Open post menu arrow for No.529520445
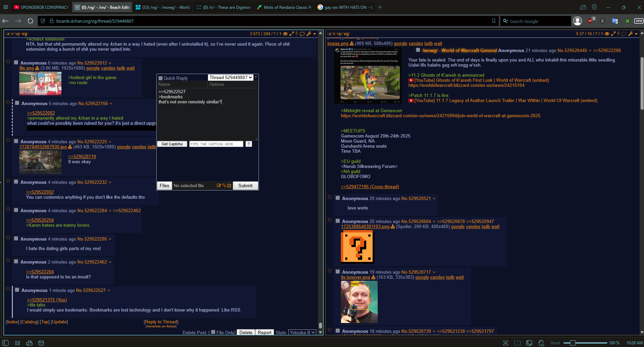 (x=590, y=51)
